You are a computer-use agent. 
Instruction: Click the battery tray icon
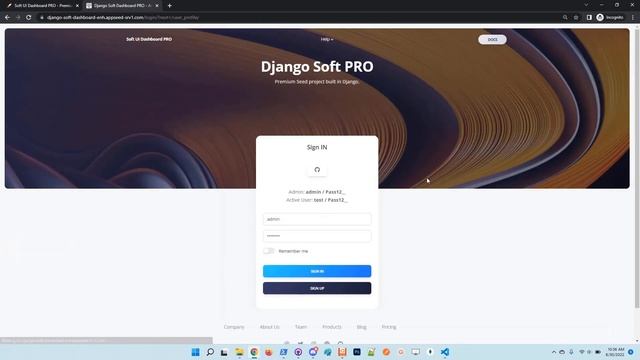(598, 352)
